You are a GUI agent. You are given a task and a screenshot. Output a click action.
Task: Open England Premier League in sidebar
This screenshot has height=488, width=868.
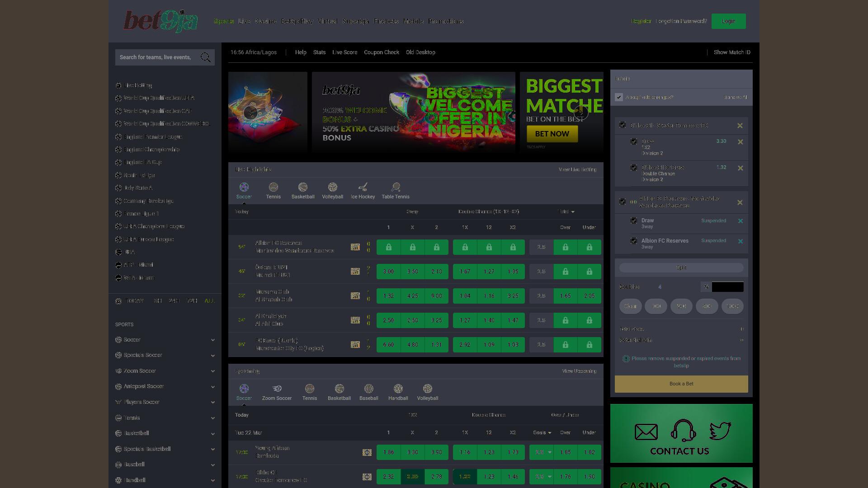(x=153, y=137)
